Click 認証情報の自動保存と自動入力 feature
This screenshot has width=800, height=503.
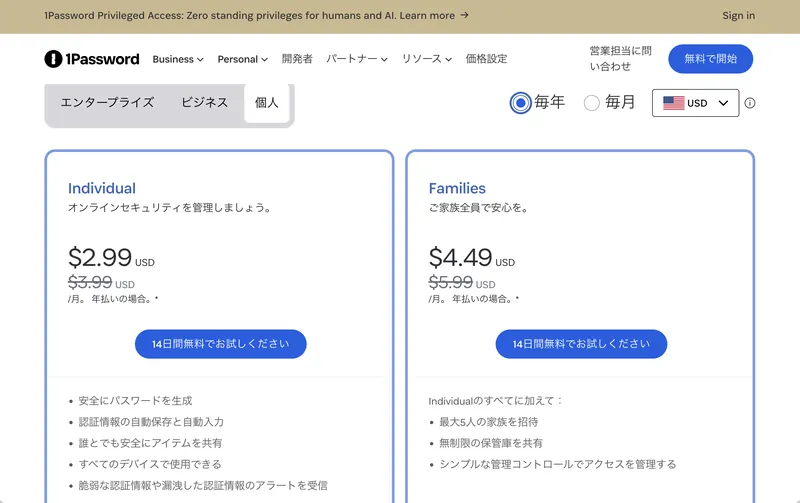[x=151, y=422]
